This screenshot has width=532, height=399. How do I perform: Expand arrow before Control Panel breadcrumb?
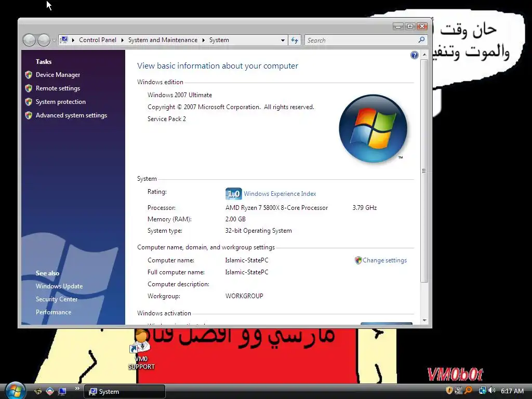tap(73, 40)
